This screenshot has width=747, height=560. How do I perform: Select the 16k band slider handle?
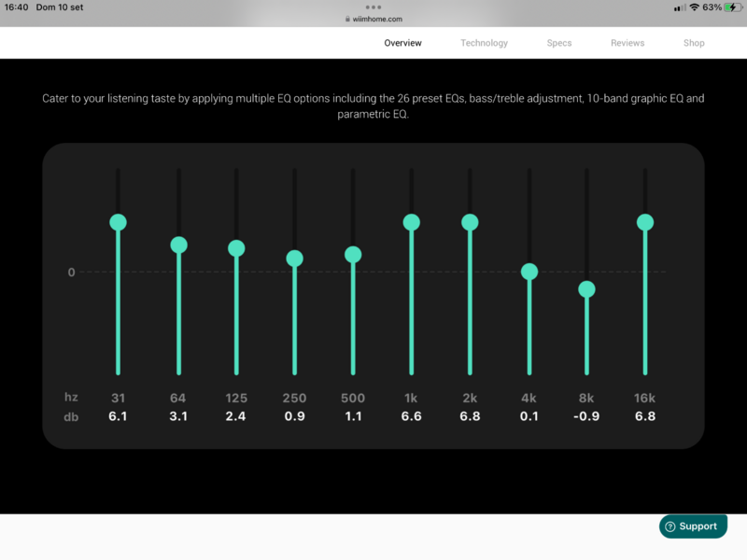(645, 222)
